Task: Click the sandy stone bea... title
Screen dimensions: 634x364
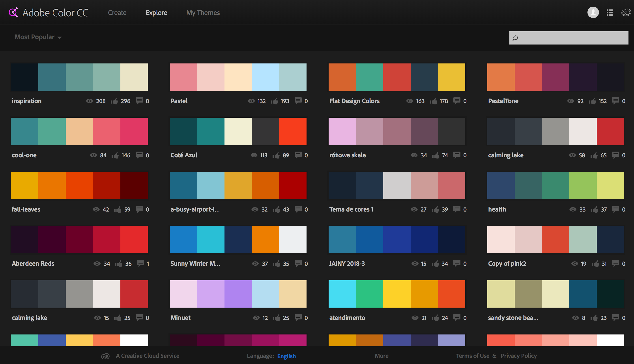Action: pos(513,318)
